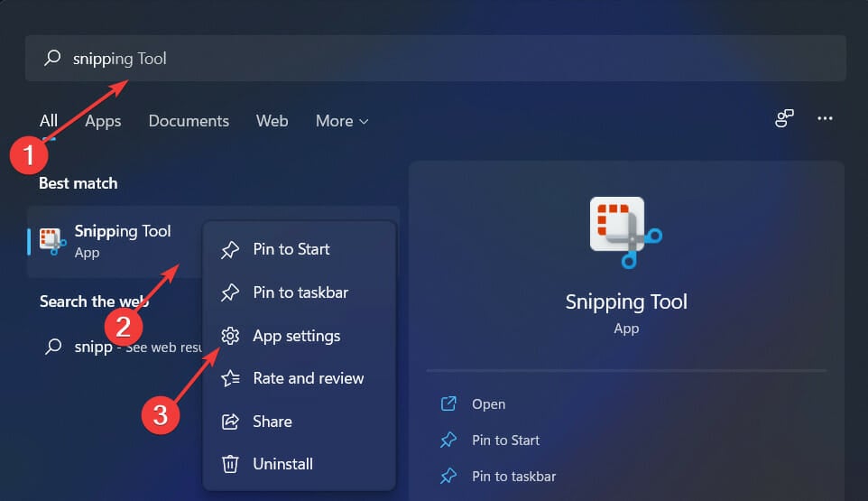Click the search magnifier icon in search bar
Viewport: 868px width, 501px height.
click(x=52, y=58)
